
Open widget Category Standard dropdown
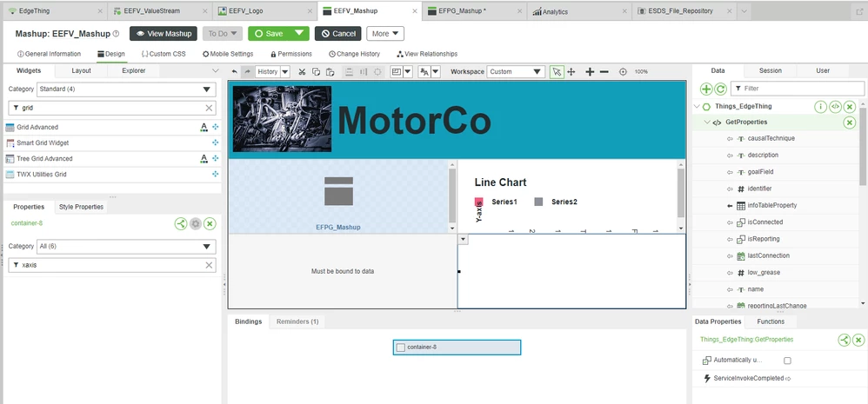click(x=126, y=89)
